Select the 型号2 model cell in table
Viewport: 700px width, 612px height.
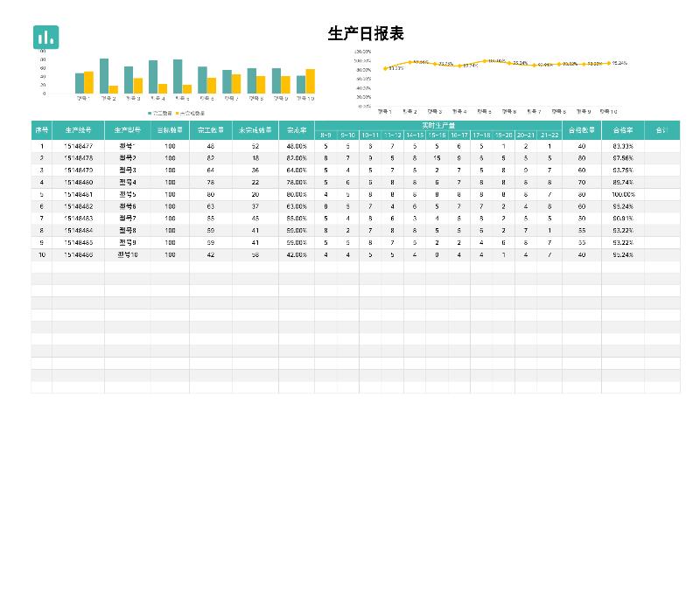click(127, 158)
